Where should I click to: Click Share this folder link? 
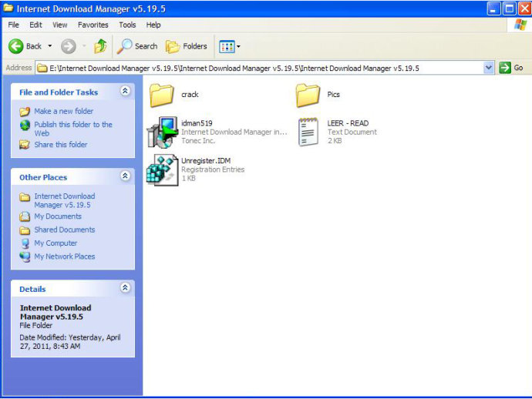tap(61, 145)
